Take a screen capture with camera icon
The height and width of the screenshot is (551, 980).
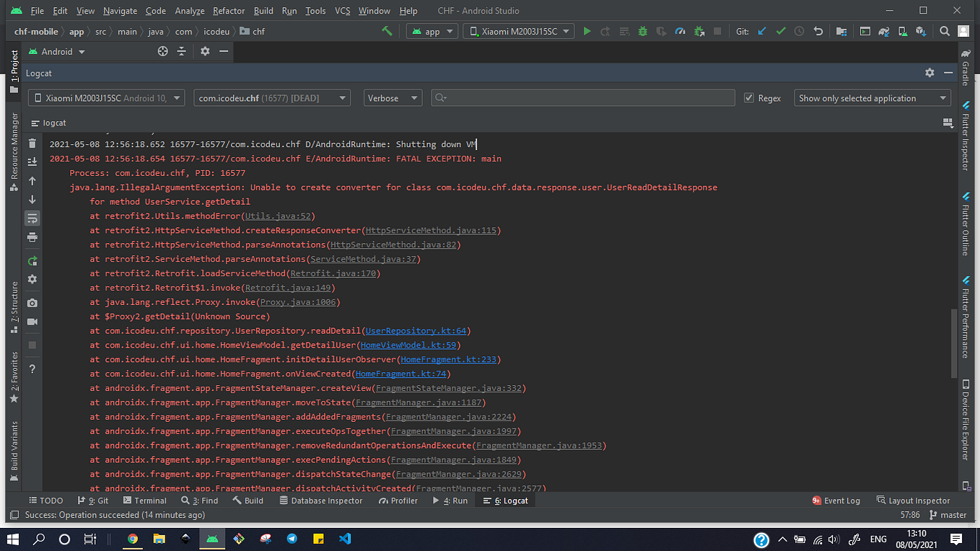(32, 303)
